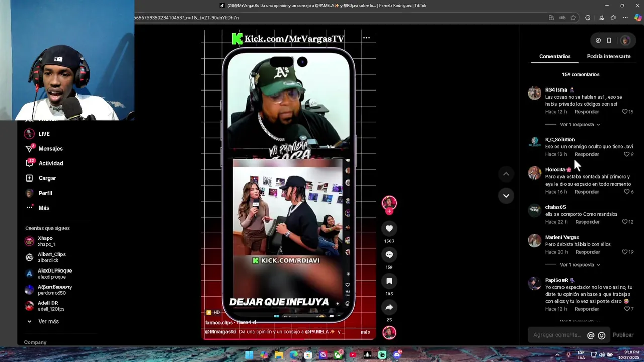Go to Perfil in the sidebar
Screen dimensions: 644x362
coord(39,193)
